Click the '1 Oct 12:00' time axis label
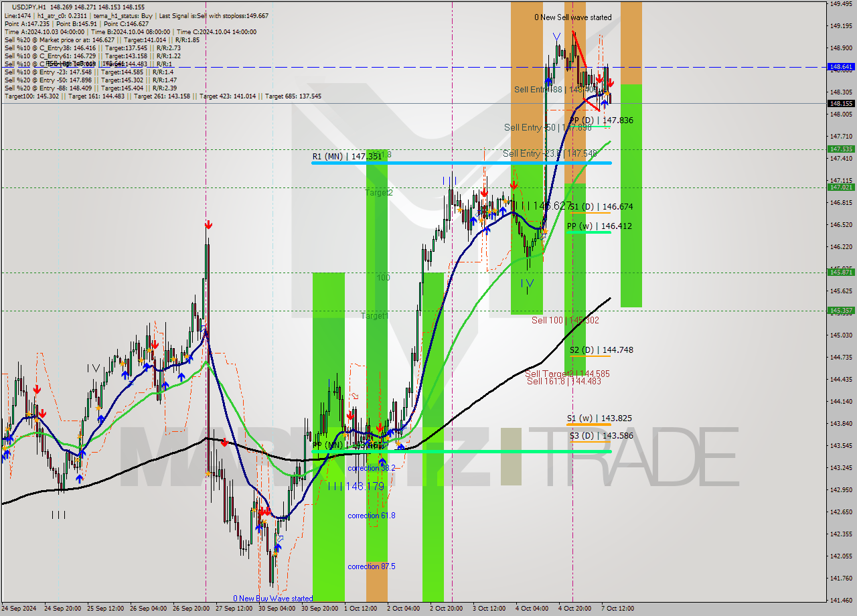The image size is (857, 616). pos(360,609)
